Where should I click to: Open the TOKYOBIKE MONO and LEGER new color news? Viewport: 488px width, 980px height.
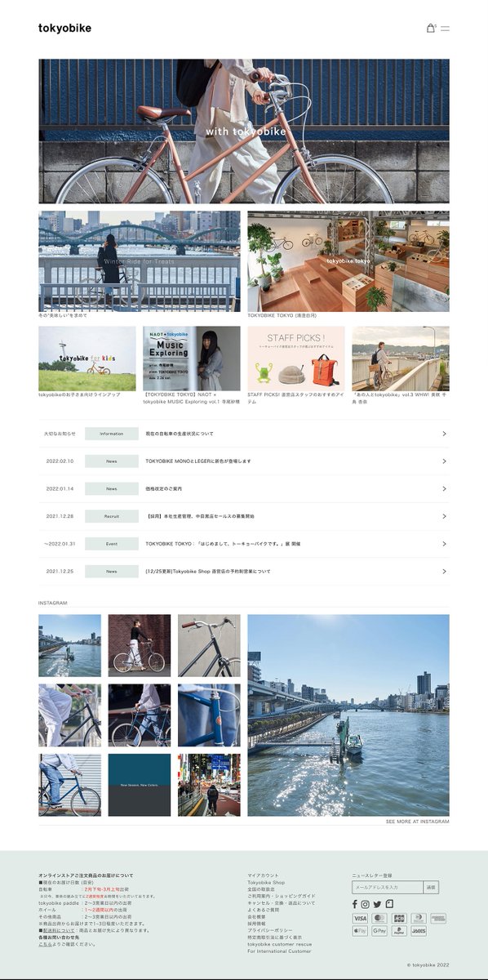[198, 461]
